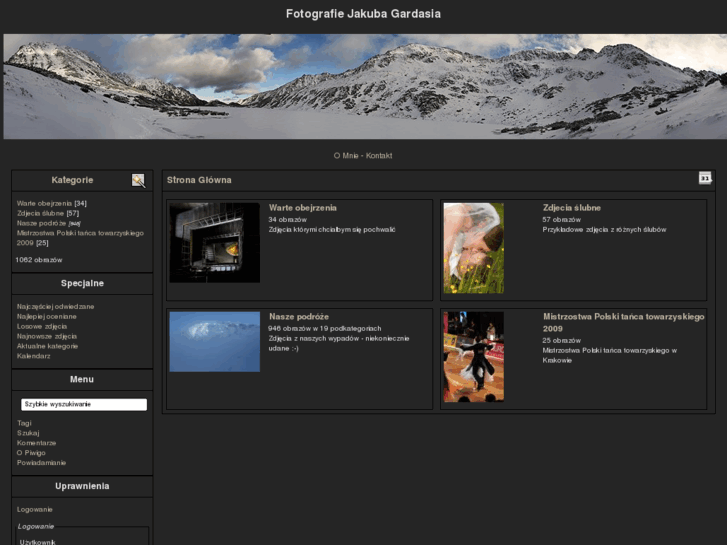Screen dimensions: 727x545
Task: Select Aktualne kategorie
Action: [47, 346]
